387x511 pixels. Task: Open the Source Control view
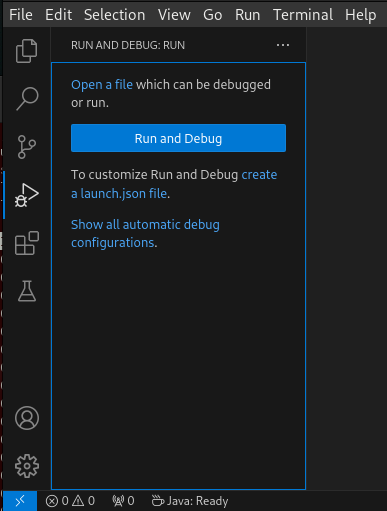point(27,147)
